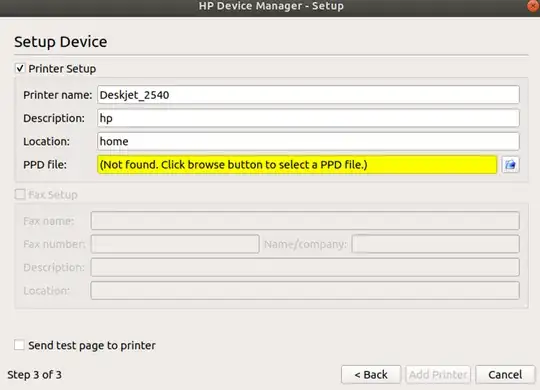The height and width of the screenshot is (390, 540).
Task: Click the Description field containing hp
Action: click(x=308, y=118)
